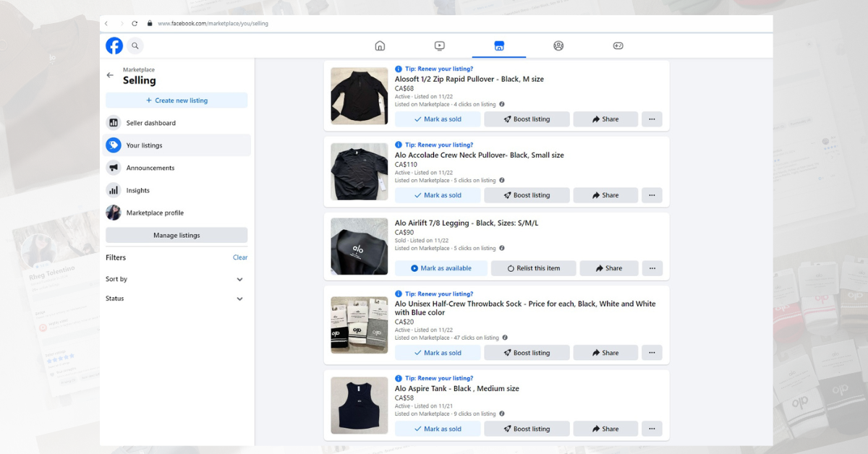Click renew tip on Throwback Sock listing
This screenshot has width=868, height=454.
(434, 294)
